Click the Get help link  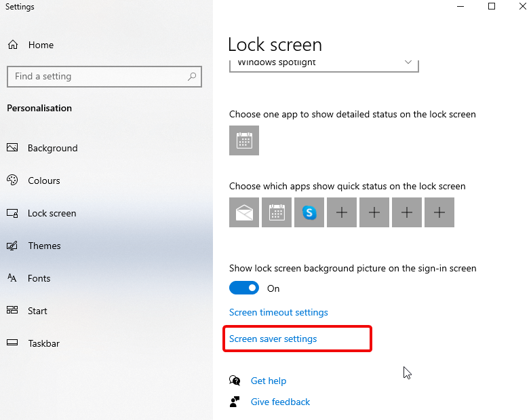pyautogui.click(x=269, y=381)
